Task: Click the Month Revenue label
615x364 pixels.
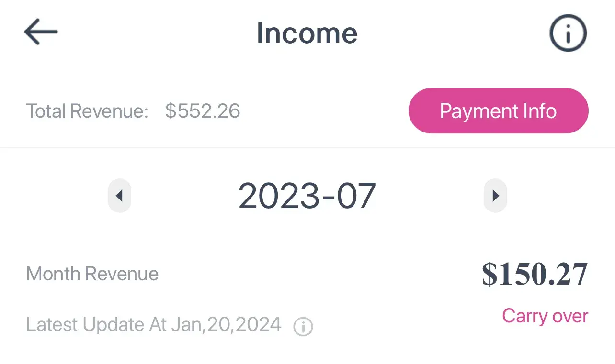Action: (92, 274)
